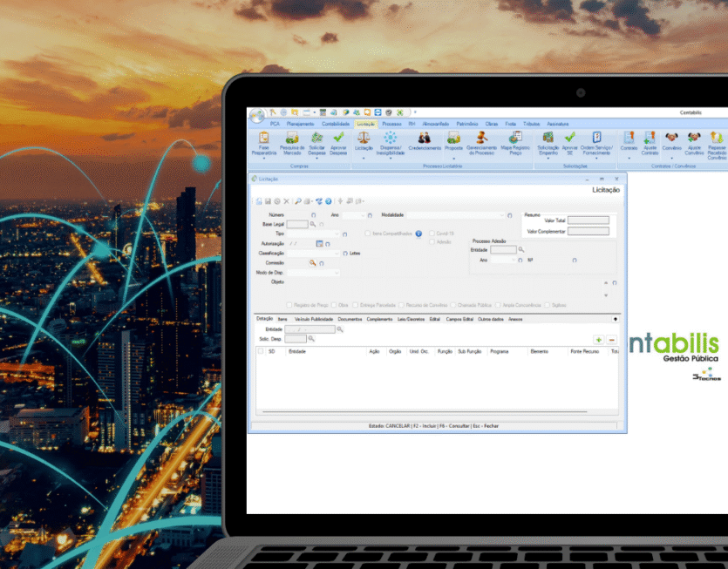
Task: Click the Valor Total input field
Action: click(x=588, y=220)
